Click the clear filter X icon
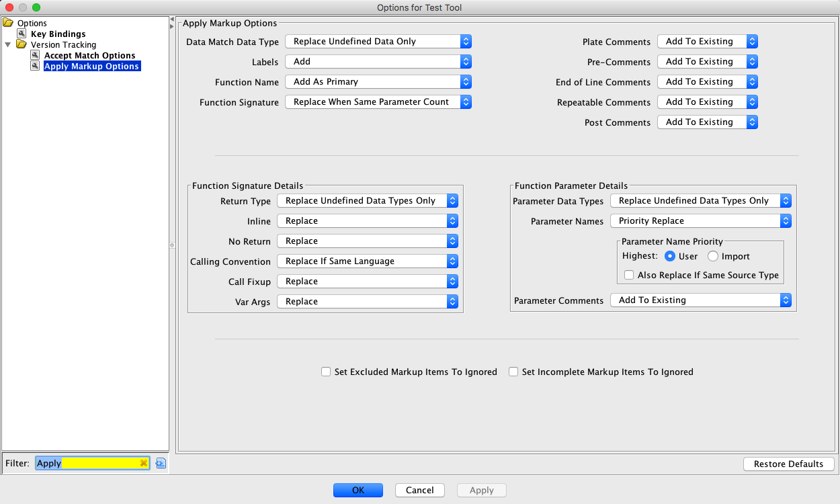The width and height of the screenshot is (840, 504). 143,463
